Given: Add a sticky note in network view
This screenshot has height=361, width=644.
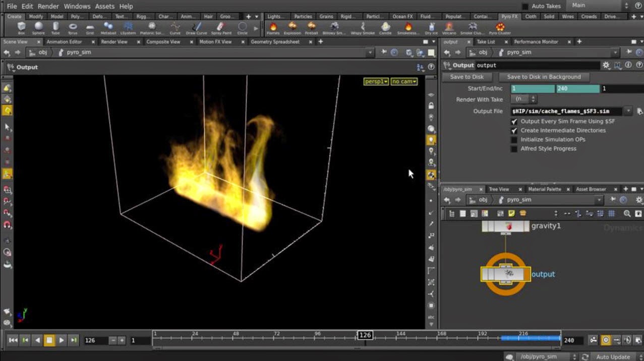Looking at the screenshot, I should [x=511, y=214].
